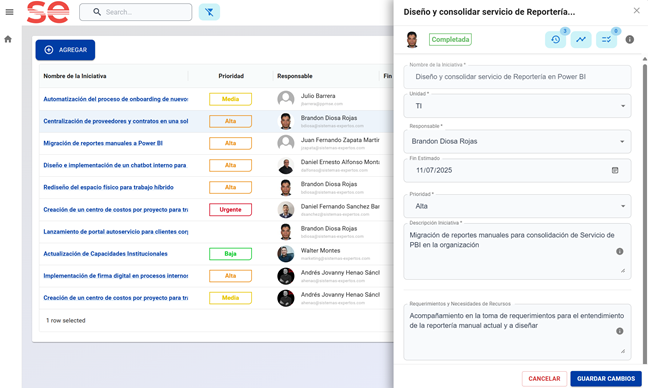Image resolution: width=648 pixels, height=388 pixels.
Task: Click Daniel Ernesto Alfonso's avatar
Action: point(286,165)
